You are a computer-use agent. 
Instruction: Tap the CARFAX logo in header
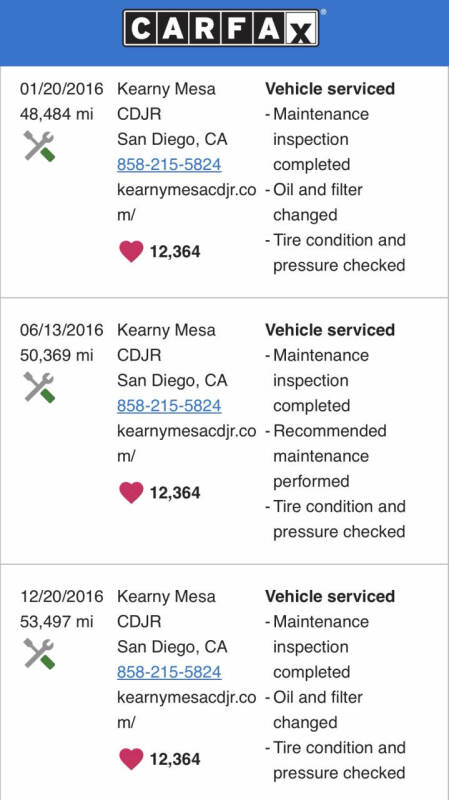(221, 28)
